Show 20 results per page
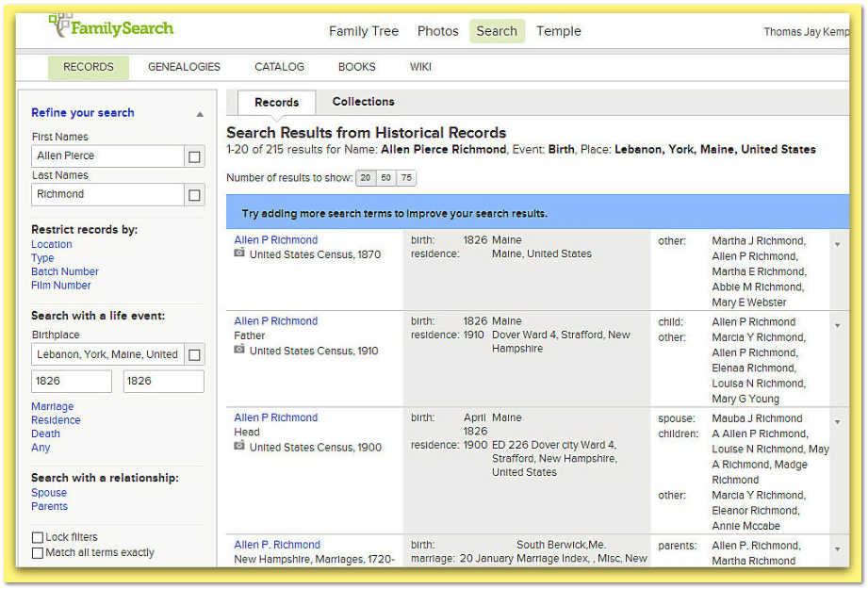Viewport: 868px width, 589px height. [x=366, y=178]
